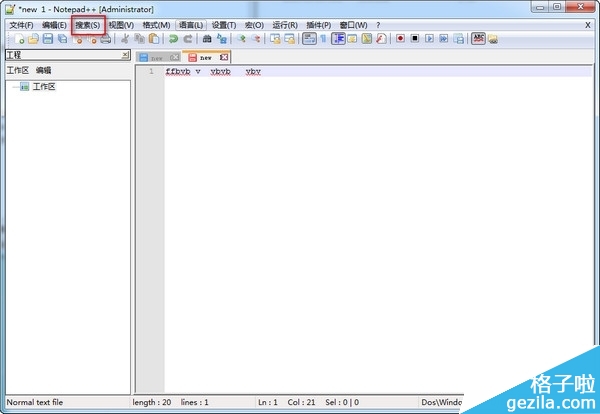Start macro recording with red dot icon
600x414 pixels.
coord(399,39)
